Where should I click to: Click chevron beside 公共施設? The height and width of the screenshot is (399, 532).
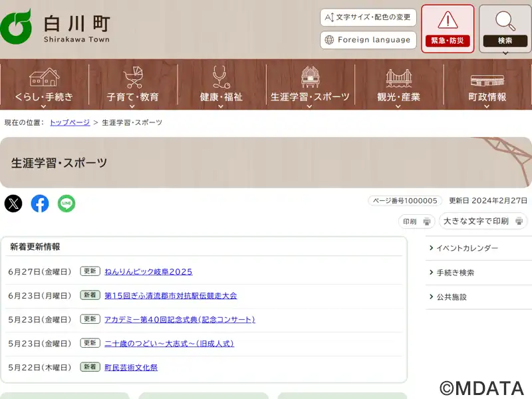click(431, 297)
